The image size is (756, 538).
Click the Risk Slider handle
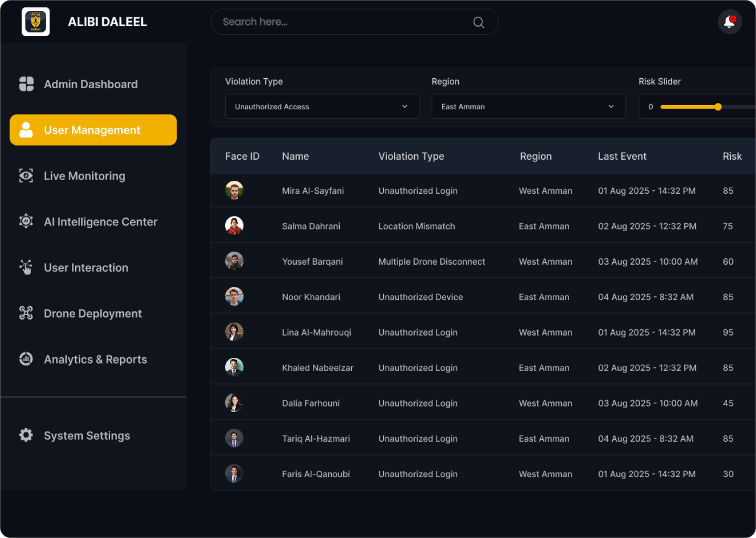tap(718, 107)
